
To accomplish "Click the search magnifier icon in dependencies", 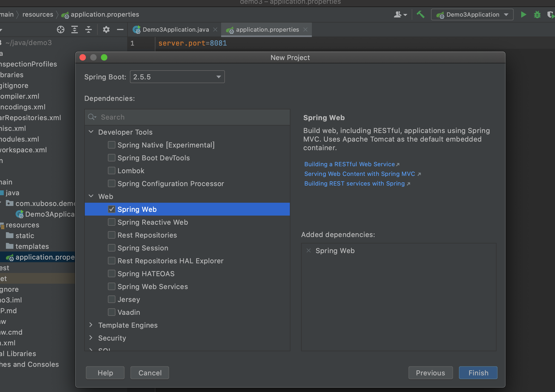I will (92, 117).
